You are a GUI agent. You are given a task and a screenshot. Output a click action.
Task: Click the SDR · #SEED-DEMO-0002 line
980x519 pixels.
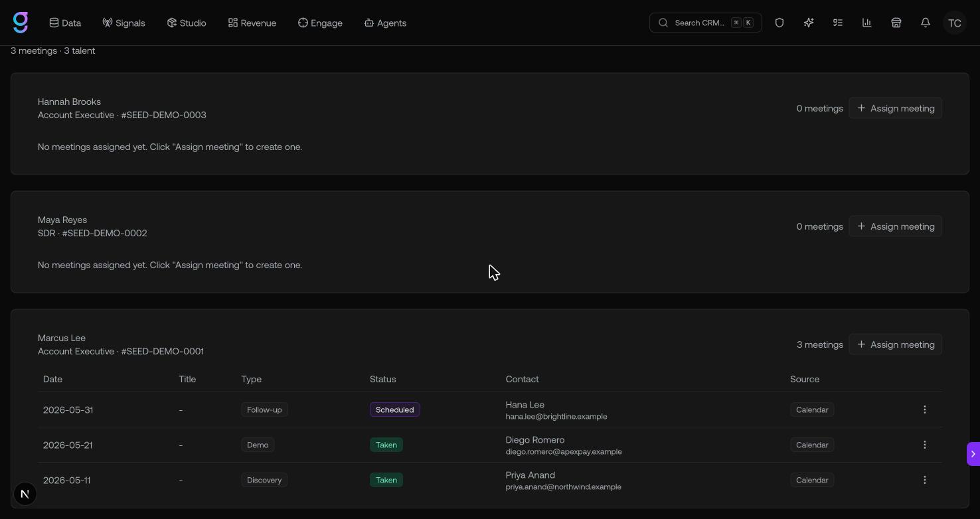point(92,233)
